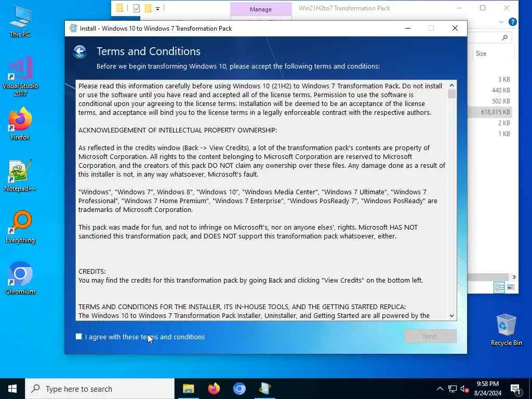Open the taskbar clock and date
This screenshot has width=532, height=399.
[487, 389]
